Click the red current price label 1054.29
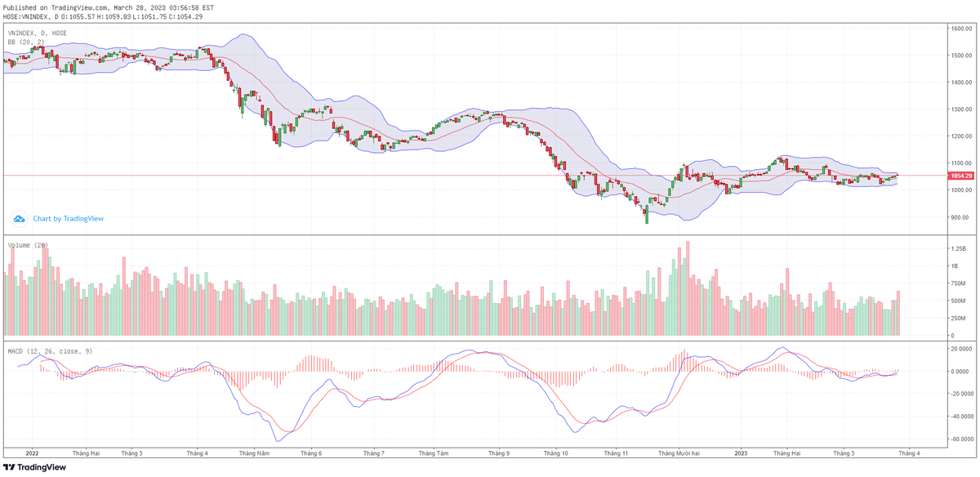 click(x=960, y=176)
